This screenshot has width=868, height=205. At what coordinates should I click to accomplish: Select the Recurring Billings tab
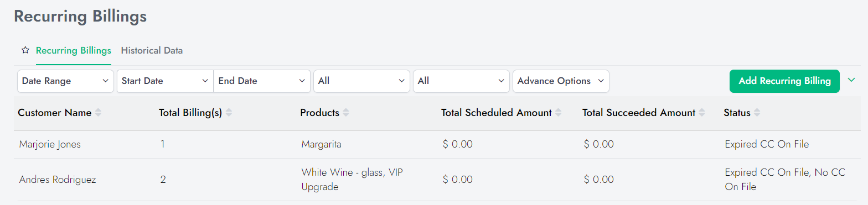74,50
